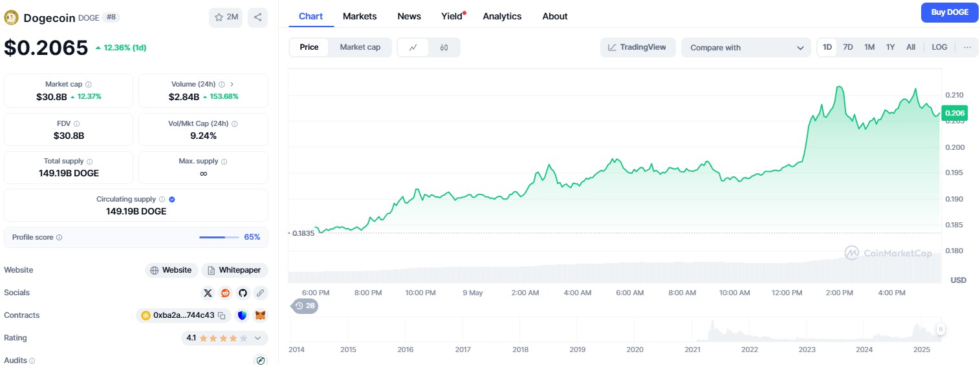Open the Reddit social link

tap(225, 293)
